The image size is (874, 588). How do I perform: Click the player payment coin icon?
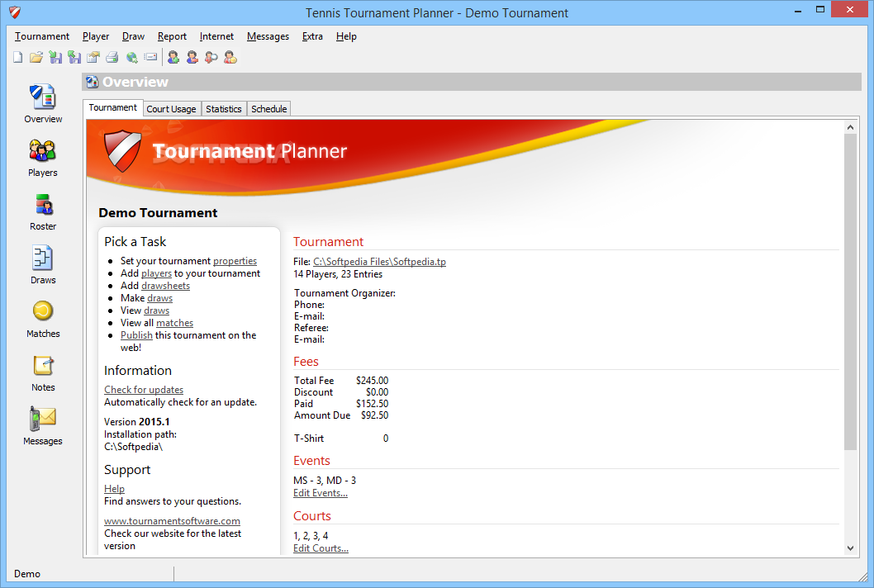click(x=230, y=58)
